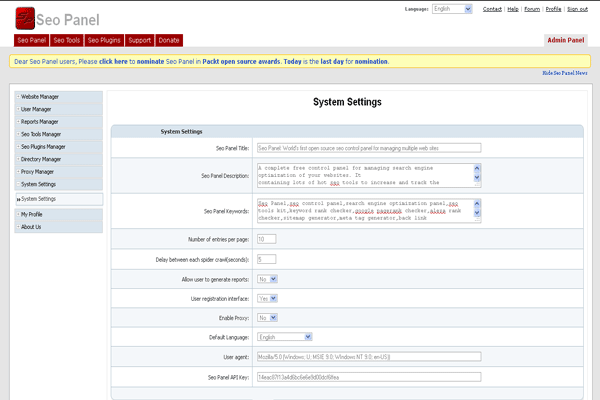
Task: Click the Admin Panel button
Action: click(566, 40)
